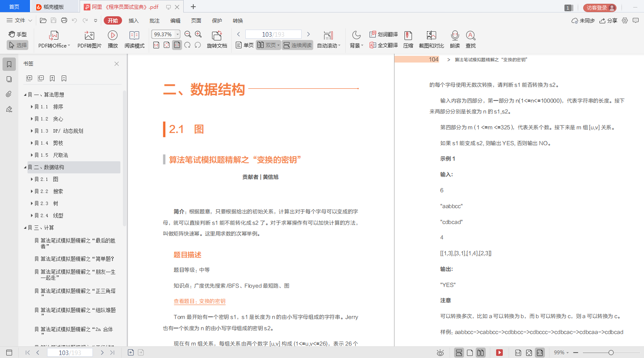This screenshot has width=644, height=358.
Task: Select the Hand tool (手型)
Action: (x=17, y=34)
